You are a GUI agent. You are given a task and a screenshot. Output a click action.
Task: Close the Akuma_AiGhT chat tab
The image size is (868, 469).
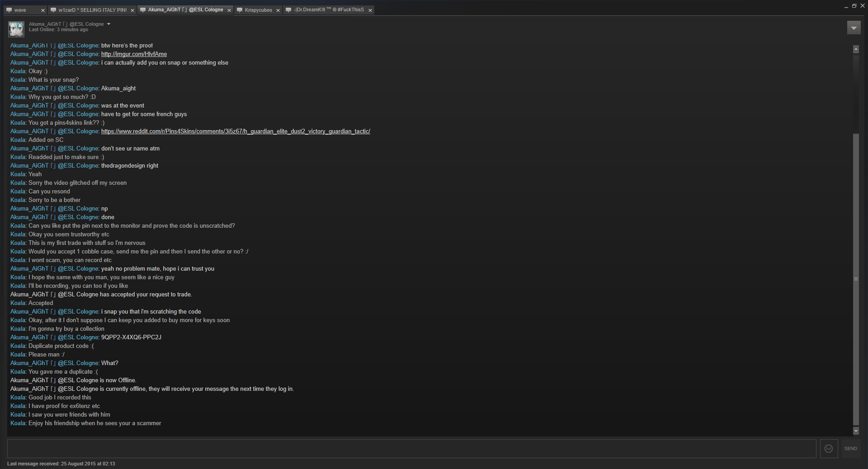pyautogui.click(x=229, y=10)
